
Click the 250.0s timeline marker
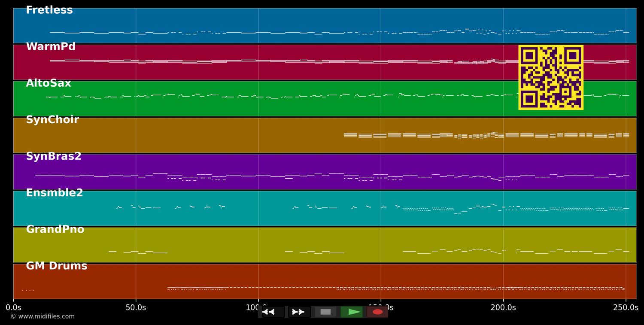tap(626, 307)
